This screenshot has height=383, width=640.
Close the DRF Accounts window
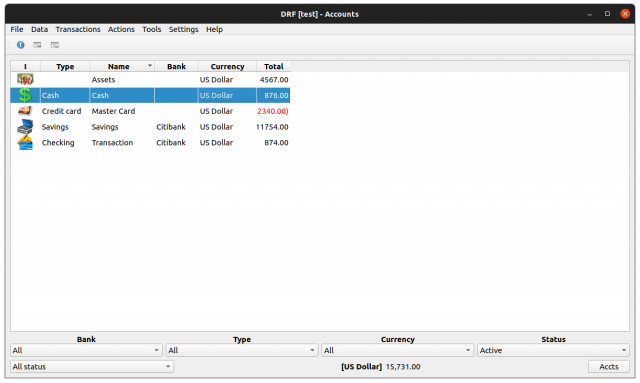[x=625, y=13]
